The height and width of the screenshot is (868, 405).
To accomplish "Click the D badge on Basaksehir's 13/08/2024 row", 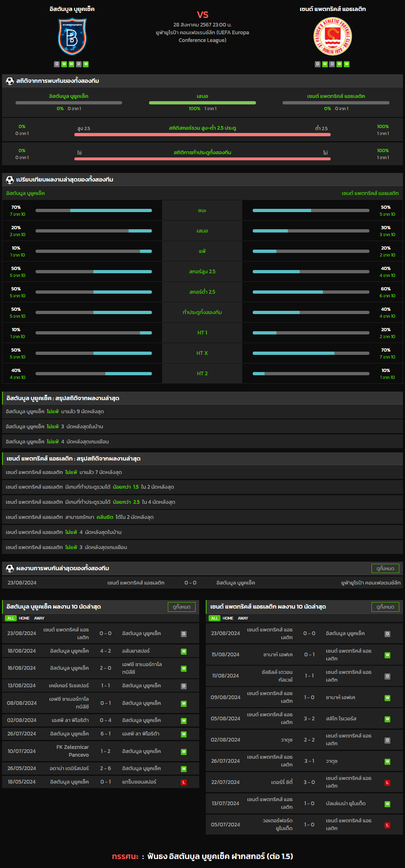I will tap(184, 686).
